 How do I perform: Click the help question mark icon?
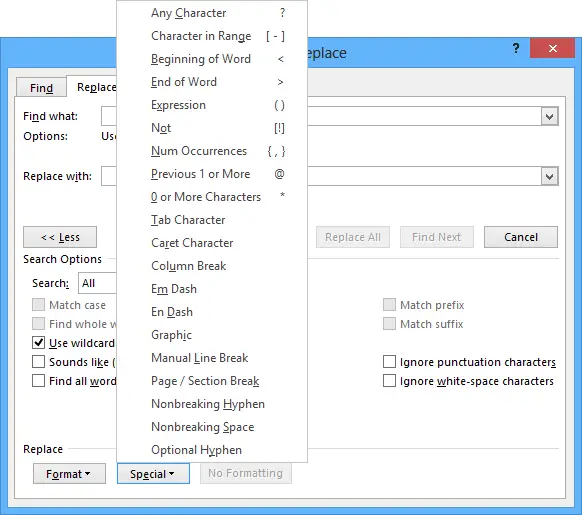516,49
